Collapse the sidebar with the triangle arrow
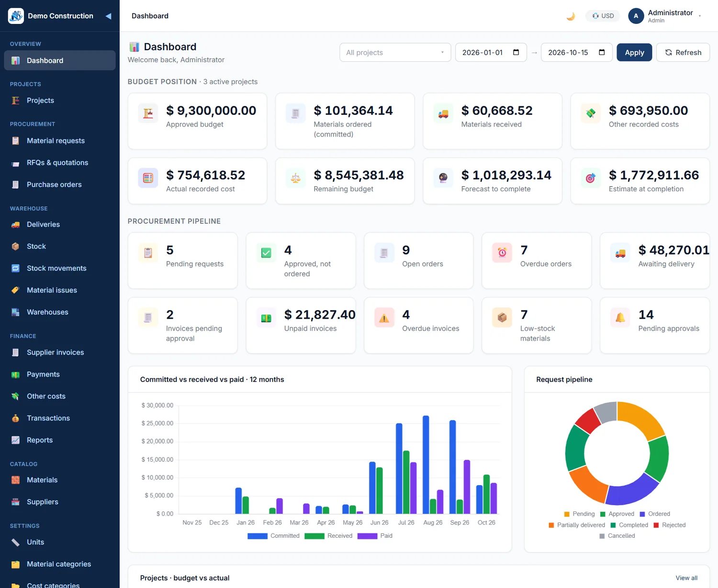The image size is (718, 588). 109,16
